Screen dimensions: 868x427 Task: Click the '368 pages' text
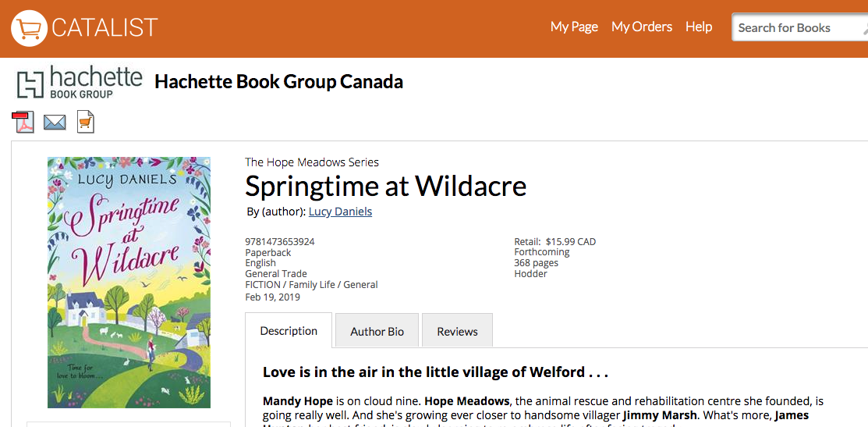[x=536, y=263]
